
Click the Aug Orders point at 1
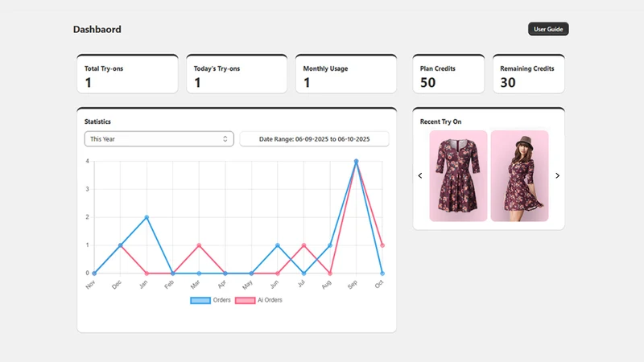330,245
